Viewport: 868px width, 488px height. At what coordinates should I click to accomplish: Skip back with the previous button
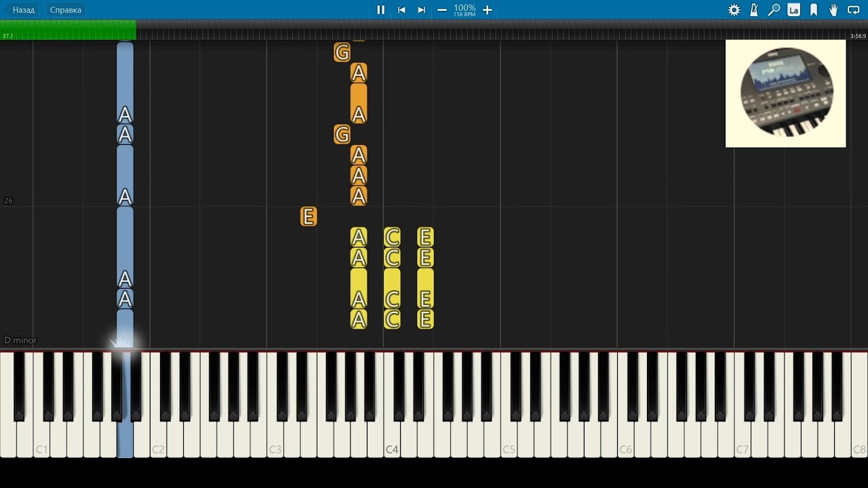[x=401, y=10]
